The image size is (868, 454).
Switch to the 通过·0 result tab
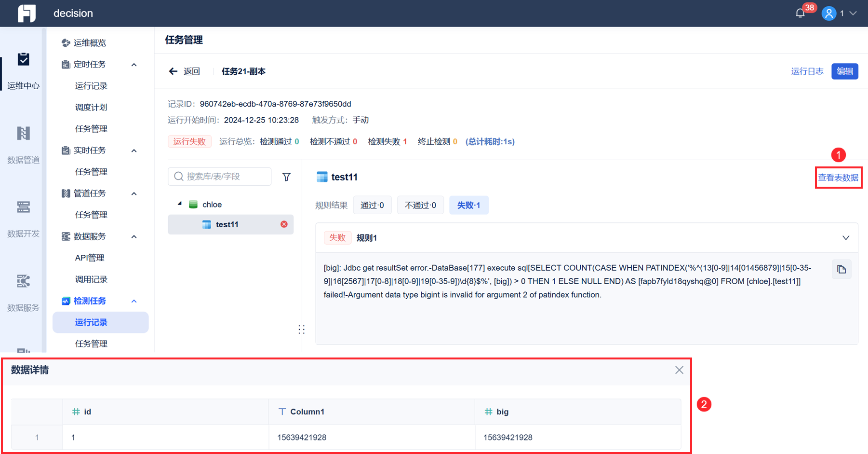[373, 205]
